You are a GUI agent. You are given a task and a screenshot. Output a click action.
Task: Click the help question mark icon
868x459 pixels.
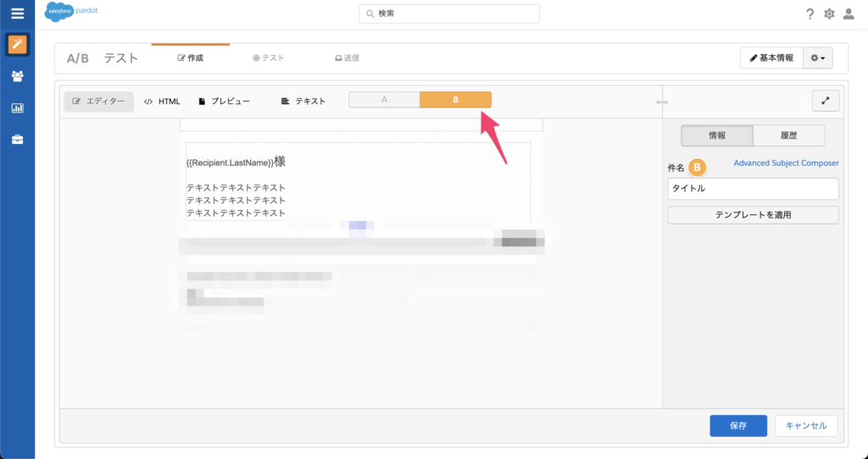810,14
